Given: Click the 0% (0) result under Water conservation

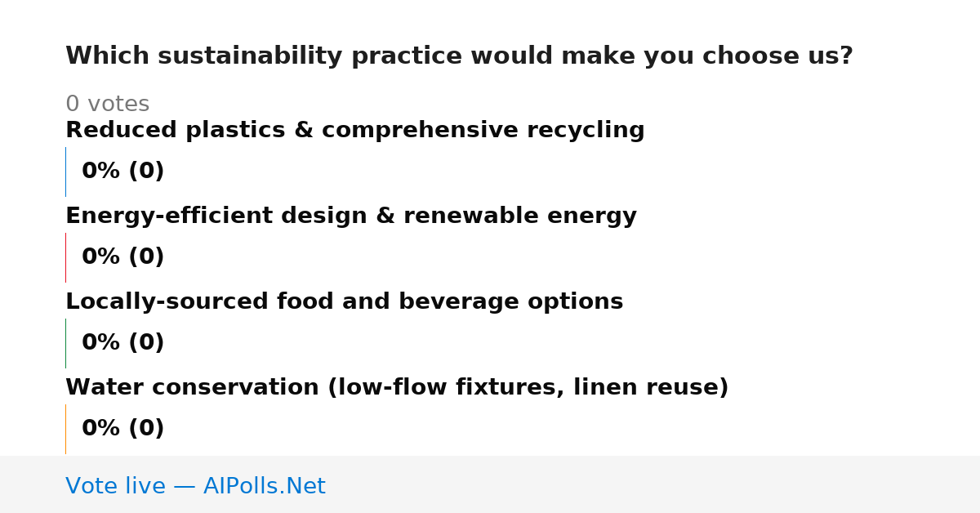Looking at the screenshot, I should click(123, 429).
